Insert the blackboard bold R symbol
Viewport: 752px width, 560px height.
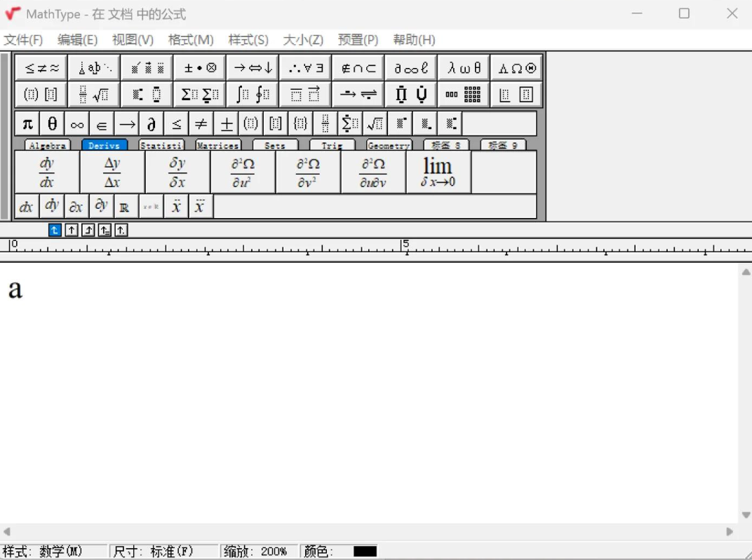125,207
